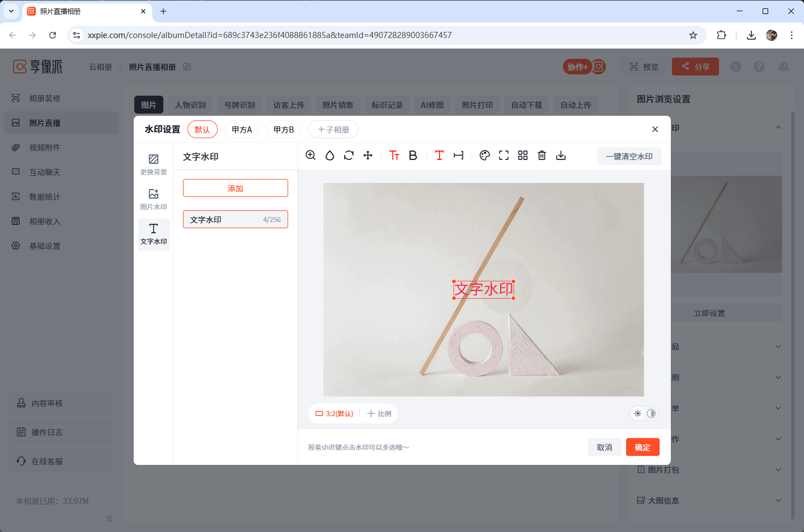Click the red font size icon
The width and height of the screenshot is (804, 532).
(x=394, y=156)
